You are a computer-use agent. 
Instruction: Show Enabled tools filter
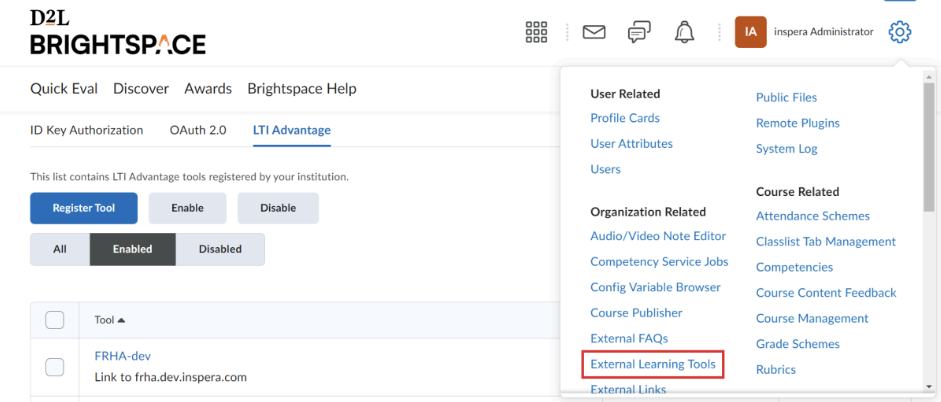click(x=133, y=249)
